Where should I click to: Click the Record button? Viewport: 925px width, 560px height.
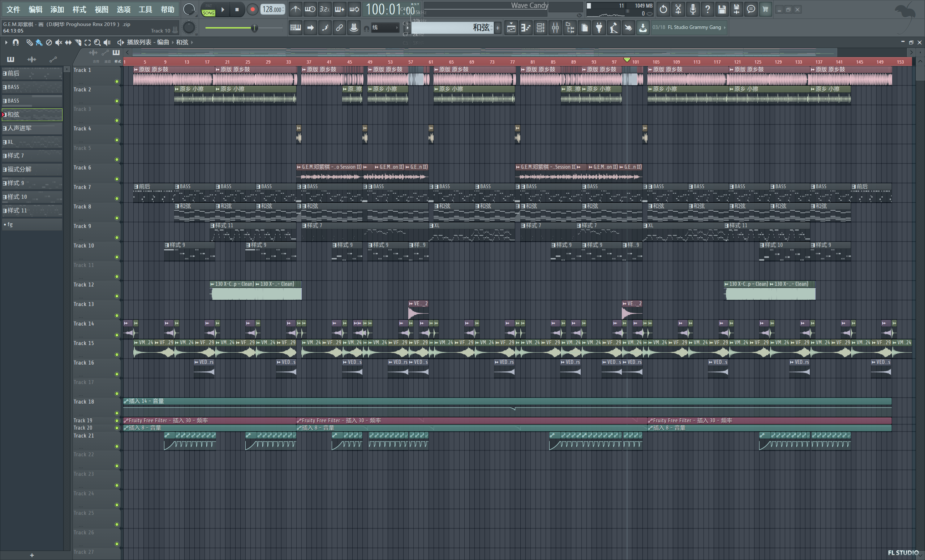pyautogui.click(x=252, y=9)
